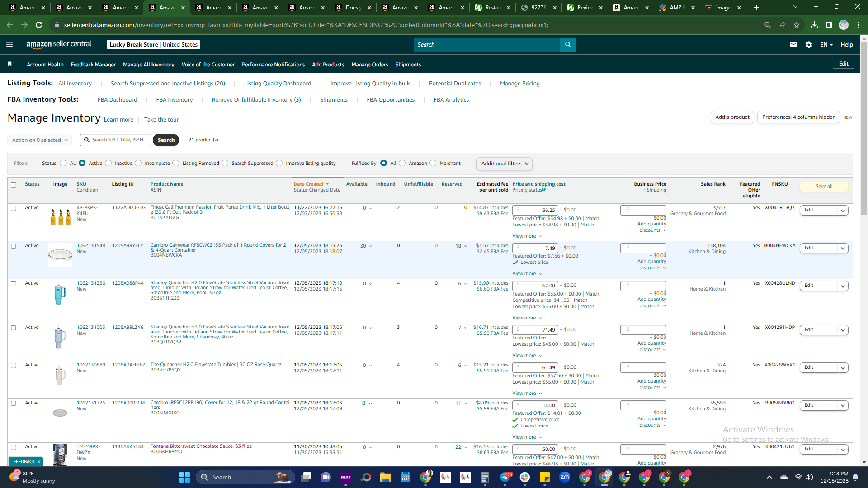This screenshot has height=488, width=868.
Task: Expand Add quantity discounts for SKU 1062131256
Action: [x=652, y=303]
